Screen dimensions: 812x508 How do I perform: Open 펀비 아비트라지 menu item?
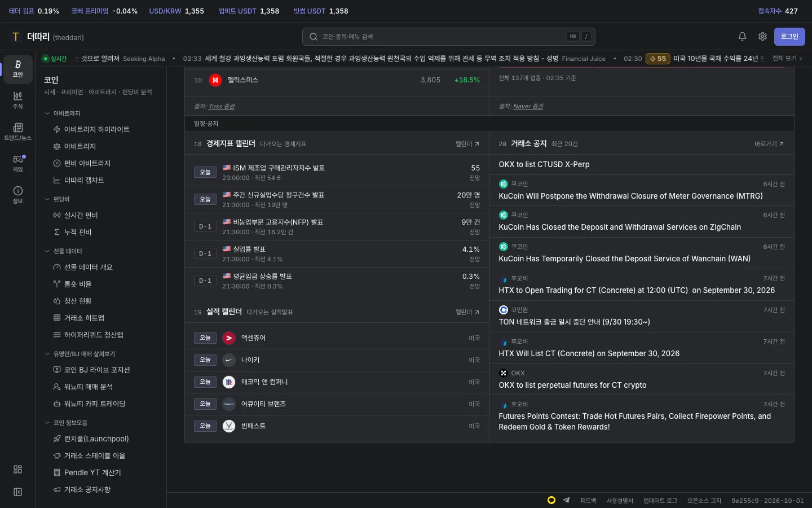click(101, 163)
